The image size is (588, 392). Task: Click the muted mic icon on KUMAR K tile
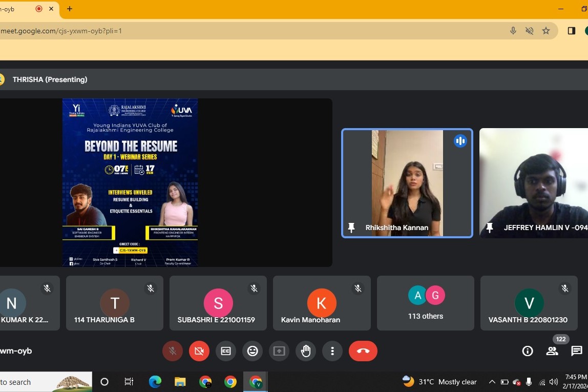click(x=47, y=288)
